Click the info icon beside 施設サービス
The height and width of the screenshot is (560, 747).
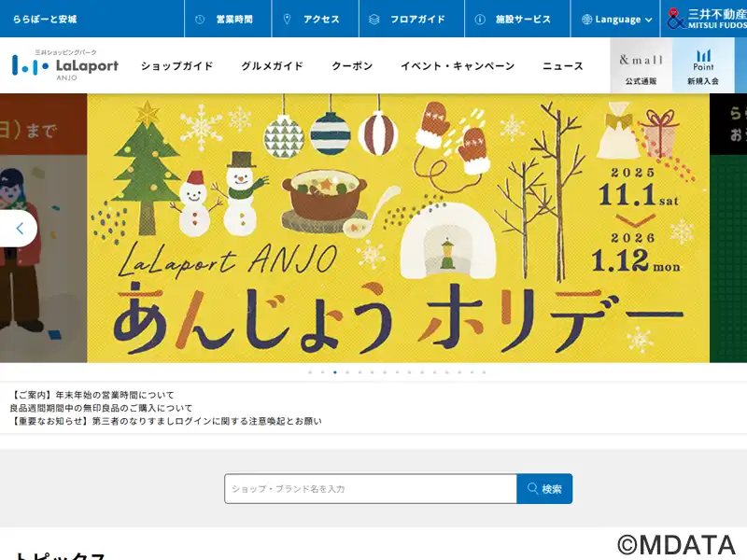click(x=480, y=19)
